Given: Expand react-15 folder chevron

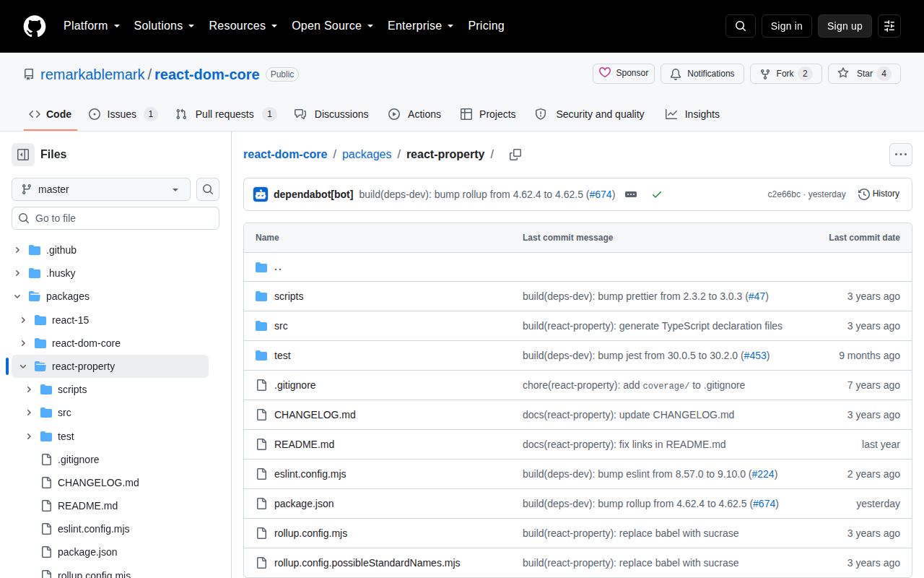Looking at the screenshot, I should (x=23, y=320).
